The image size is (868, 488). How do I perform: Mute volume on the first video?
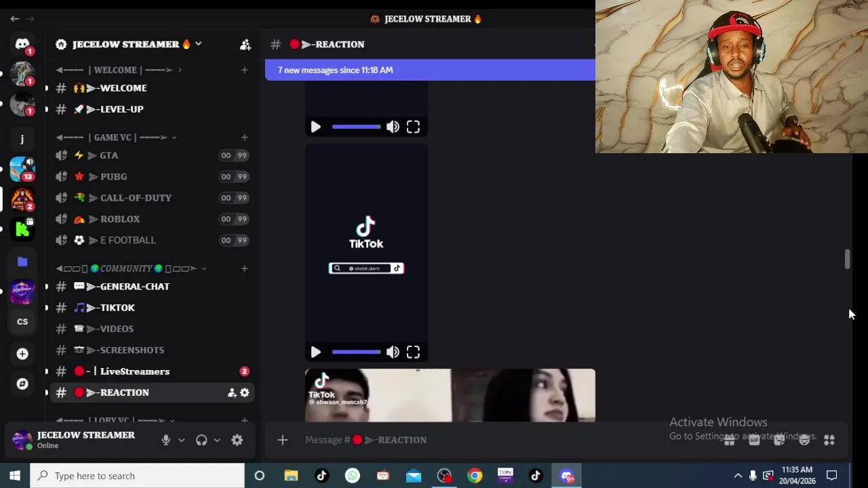coord(393,127)
